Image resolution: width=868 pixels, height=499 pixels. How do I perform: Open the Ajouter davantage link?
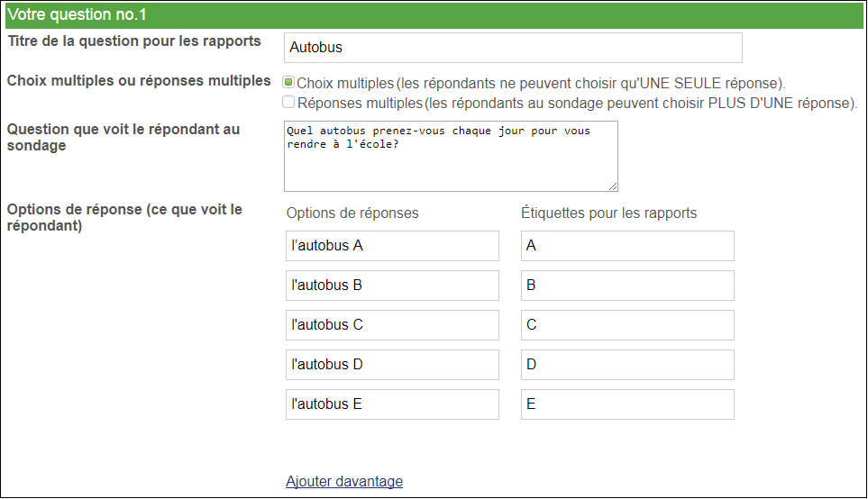pos(344,481)
